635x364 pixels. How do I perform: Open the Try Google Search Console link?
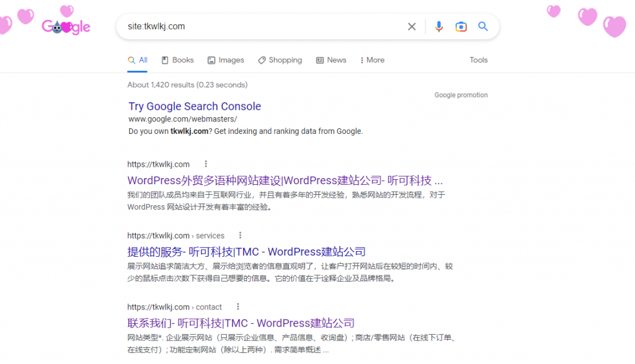(x=195, y=106)
